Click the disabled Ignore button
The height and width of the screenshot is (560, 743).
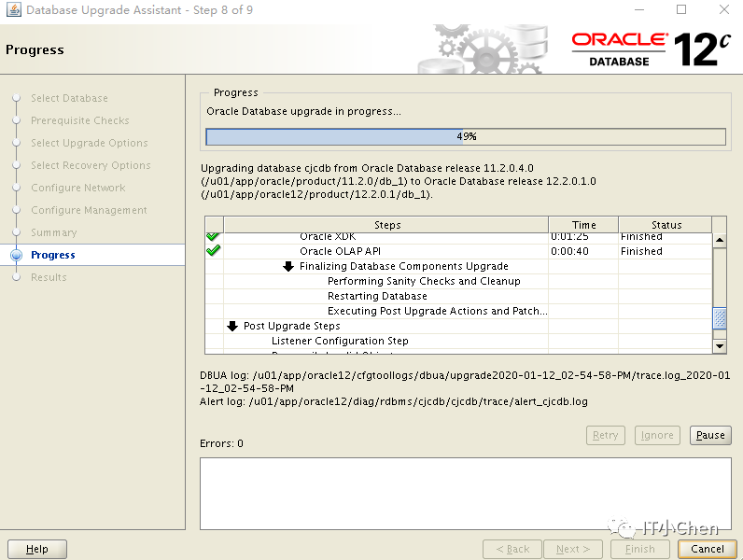click(657, 435)
